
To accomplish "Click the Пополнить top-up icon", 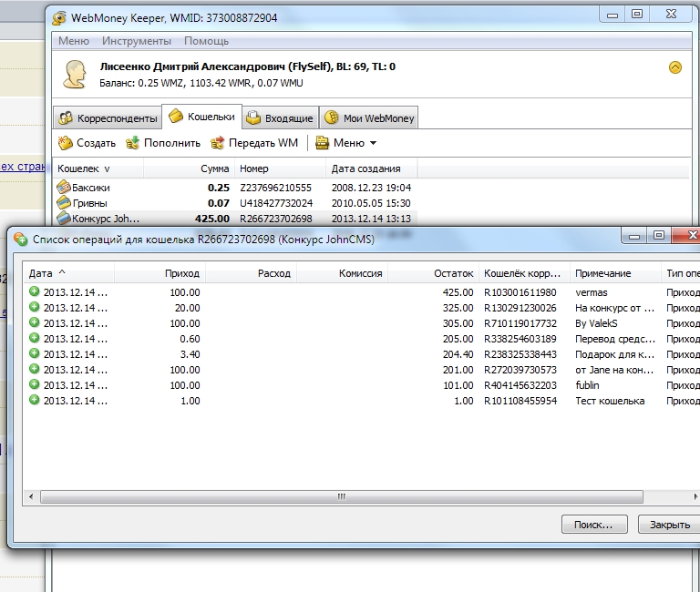I will 132,143.
